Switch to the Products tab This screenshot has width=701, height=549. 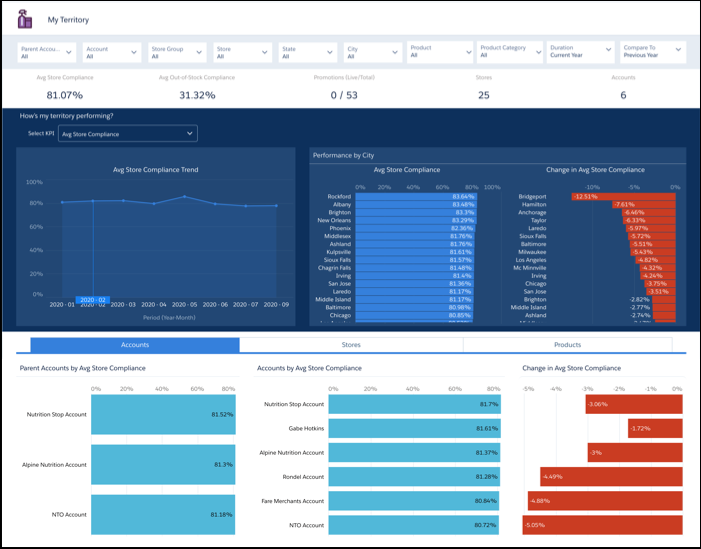(567, 345)
